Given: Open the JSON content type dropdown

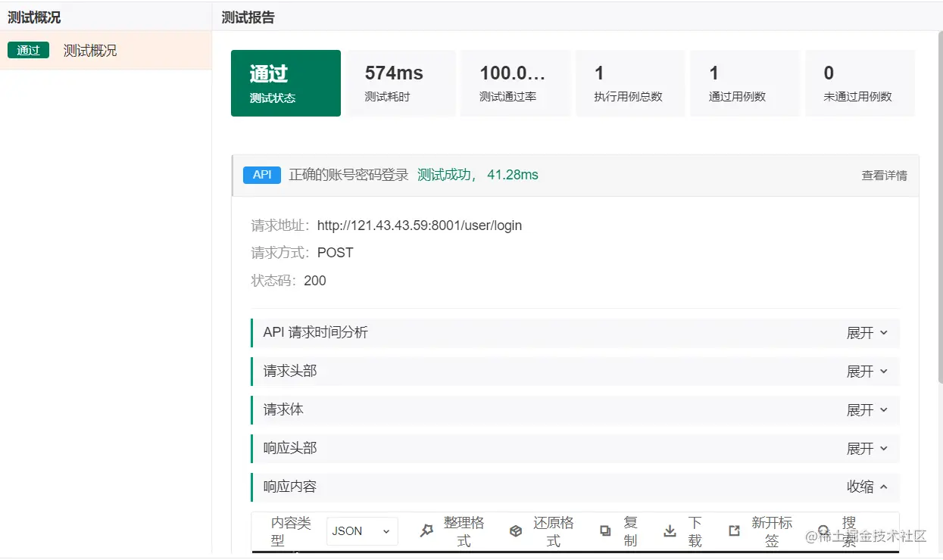Looking at the screenshot, I should click(362, 531).
